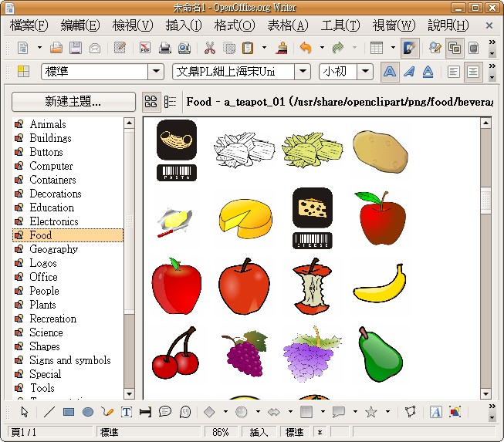Choose the Ellipse drawing tool
The height and width of the screenshot is (442, 504).
88,412
